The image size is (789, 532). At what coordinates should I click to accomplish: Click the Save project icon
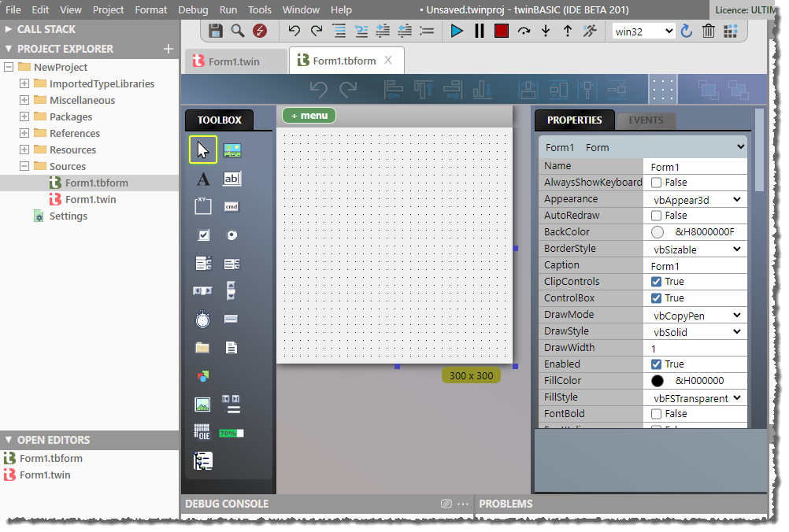[x=217, y=31]
